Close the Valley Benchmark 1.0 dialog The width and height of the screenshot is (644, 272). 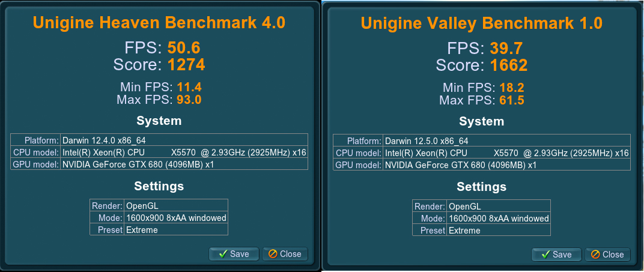[607, 255]
